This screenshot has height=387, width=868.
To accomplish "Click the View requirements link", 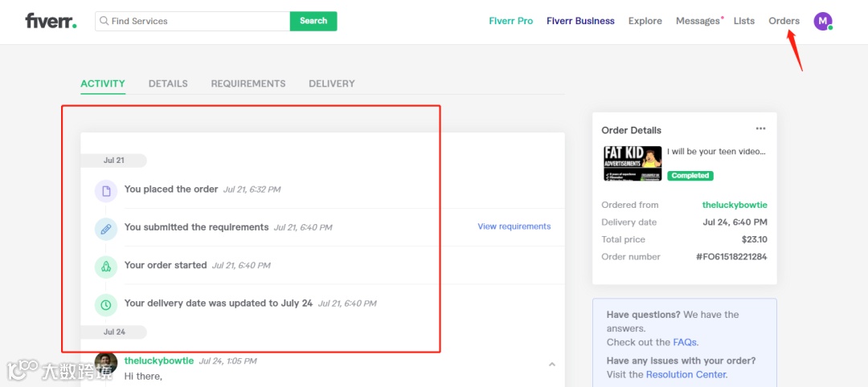I will click(x=514, y=226).
